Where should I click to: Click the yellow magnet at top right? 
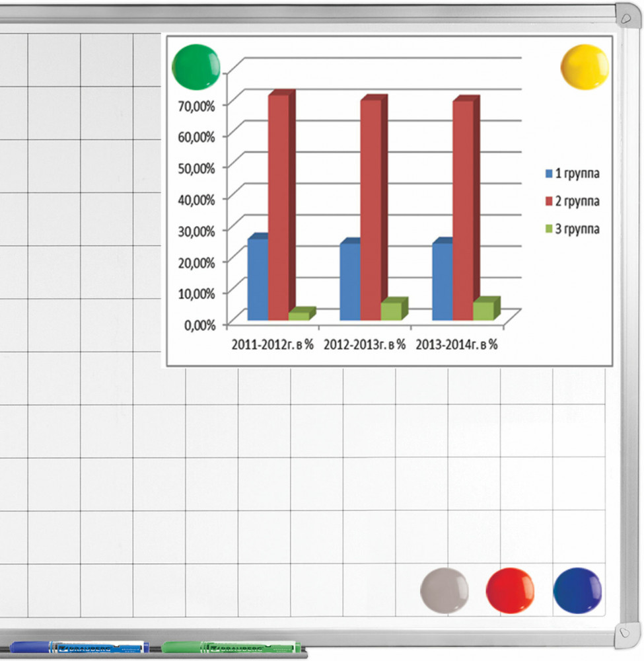click(585, 66)
